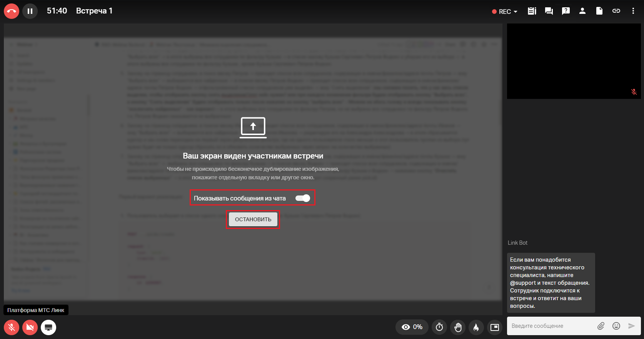Screen dimensions: 644x339
Task: Click the screen sharing monitor button
Action: [48, 327]
